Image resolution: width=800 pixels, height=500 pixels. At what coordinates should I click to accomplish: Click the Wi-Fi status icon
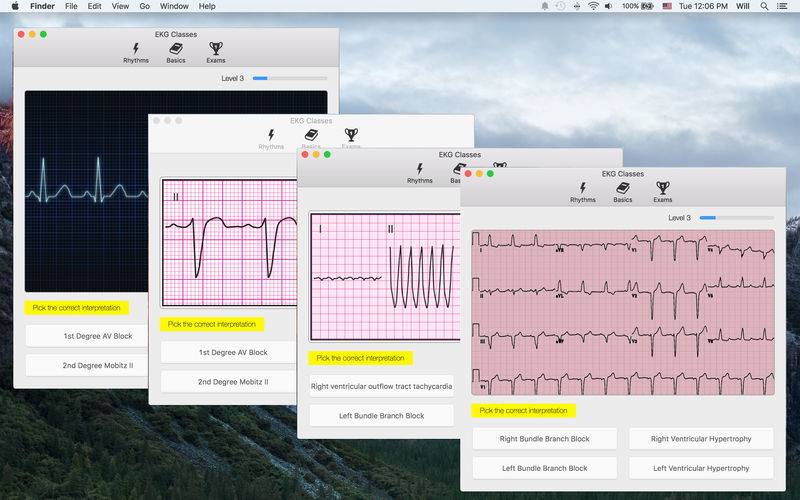click(593, 6)
